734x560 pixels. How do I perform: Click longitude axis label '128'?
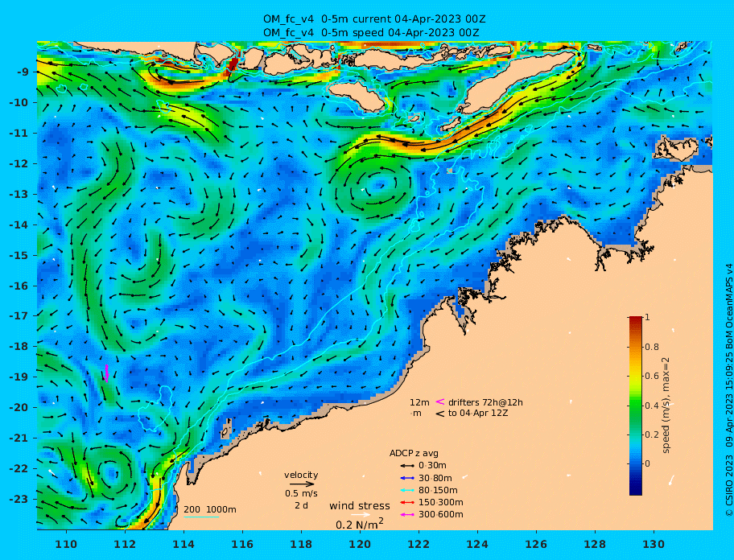(595, 544)
